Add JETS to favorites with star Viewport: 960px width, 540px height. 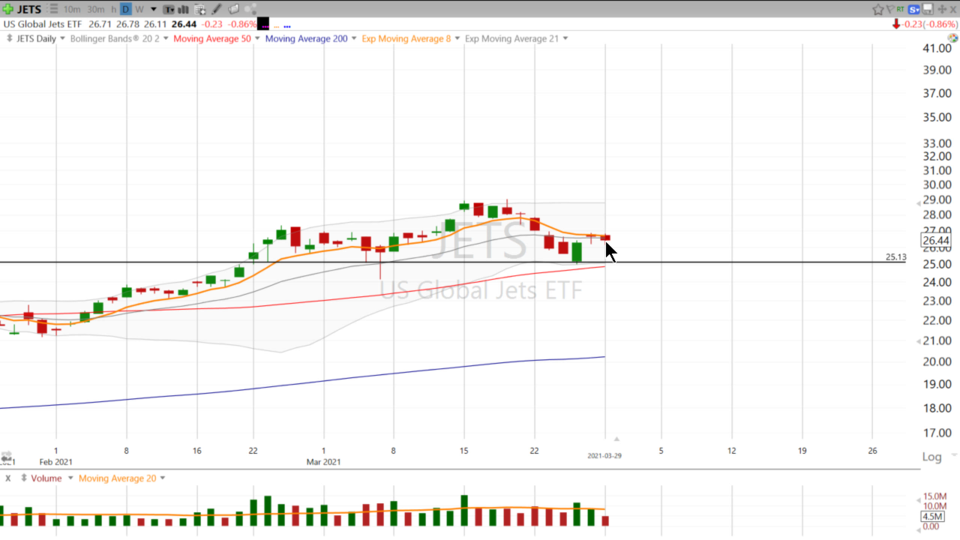(x=878, y=9)
